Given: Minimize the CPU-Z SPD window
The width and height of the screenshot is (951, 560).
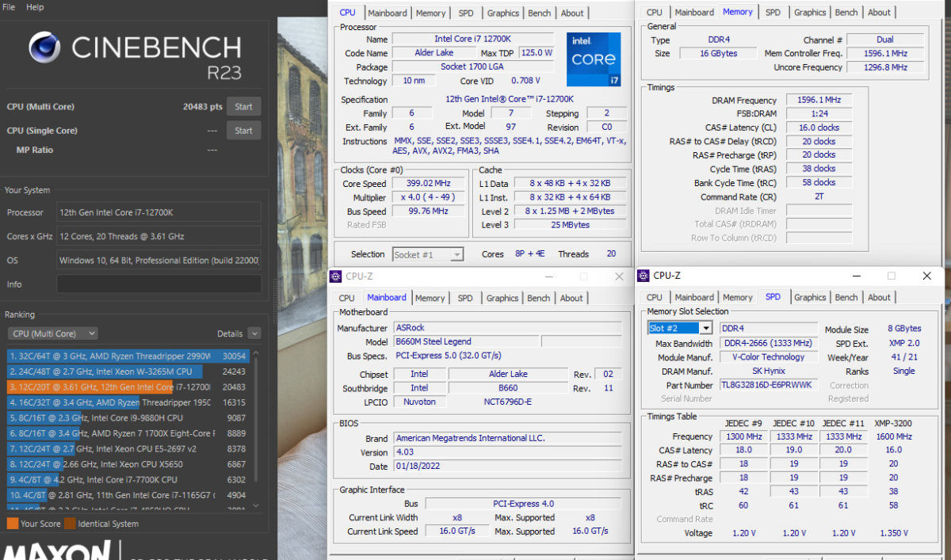Looking at the screenshot, I should pyautogui.click(x=856, y=276).
